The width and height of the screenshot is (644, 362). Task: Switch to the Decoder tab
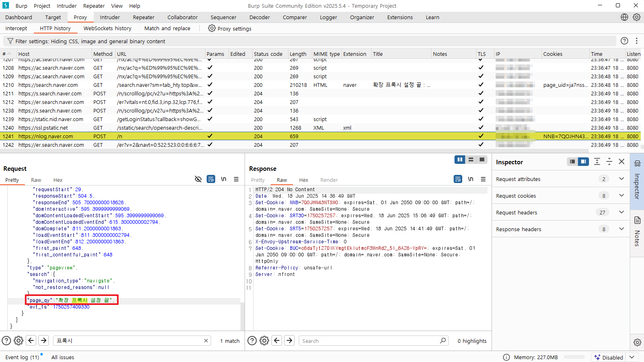point(260,17)
